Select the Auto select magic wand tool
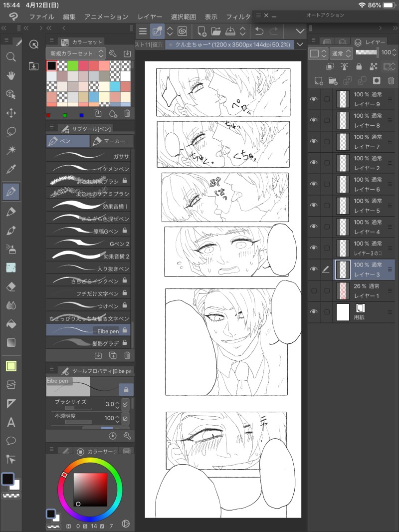The image size is (399, 532). coord(11,150)
